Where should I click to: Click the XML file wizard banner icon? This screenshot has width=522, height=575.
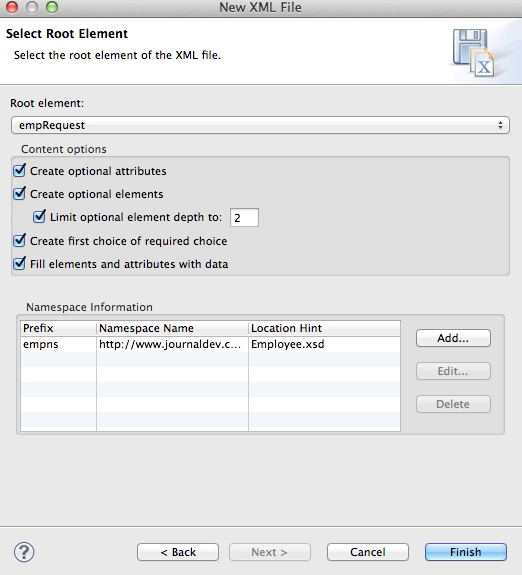(x=474, y=53)
